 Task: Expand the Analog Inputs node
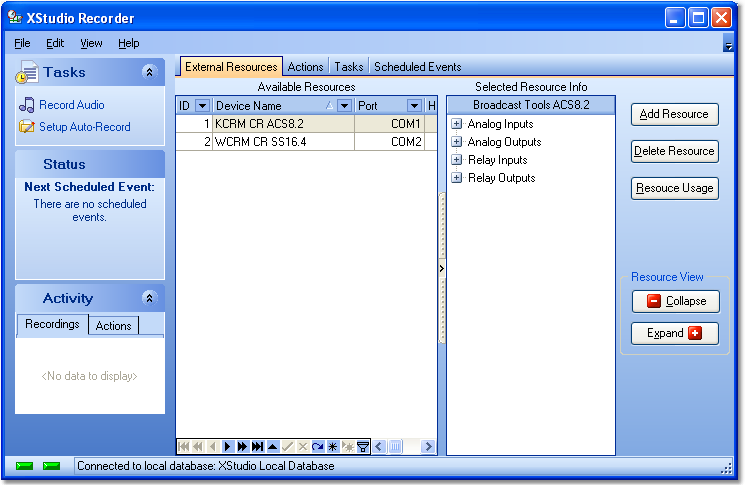coord(457,124)
